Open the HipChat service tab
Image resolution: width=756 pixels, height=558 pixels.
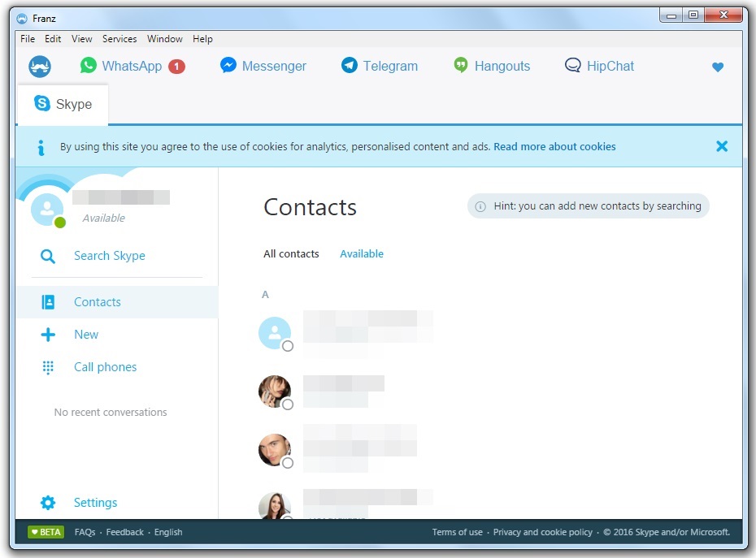tap(599, 66)
